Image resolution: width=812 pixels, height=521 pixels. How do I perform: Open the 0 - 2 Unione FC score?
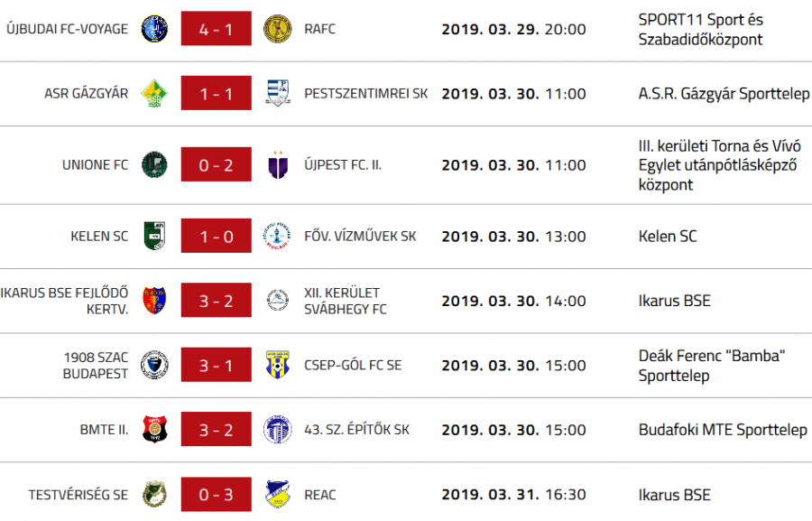tap(216, 165)
